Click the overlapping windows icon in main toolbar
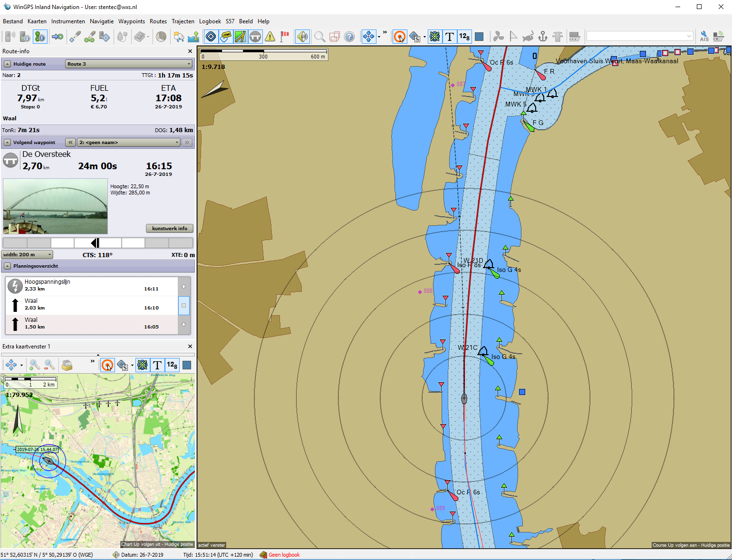732x560 pixels. [335, 37]
